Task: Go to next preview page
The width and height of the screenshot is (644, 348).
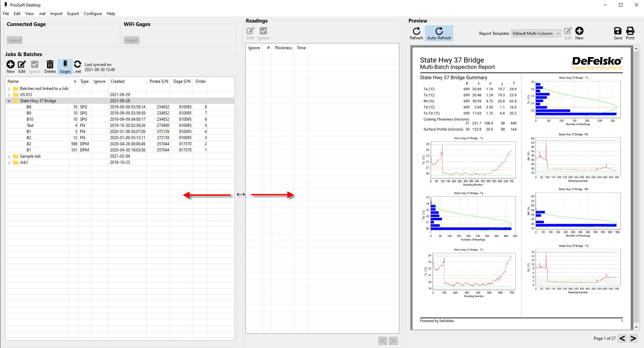Action: pyautogui.click(x=633, y=338)
